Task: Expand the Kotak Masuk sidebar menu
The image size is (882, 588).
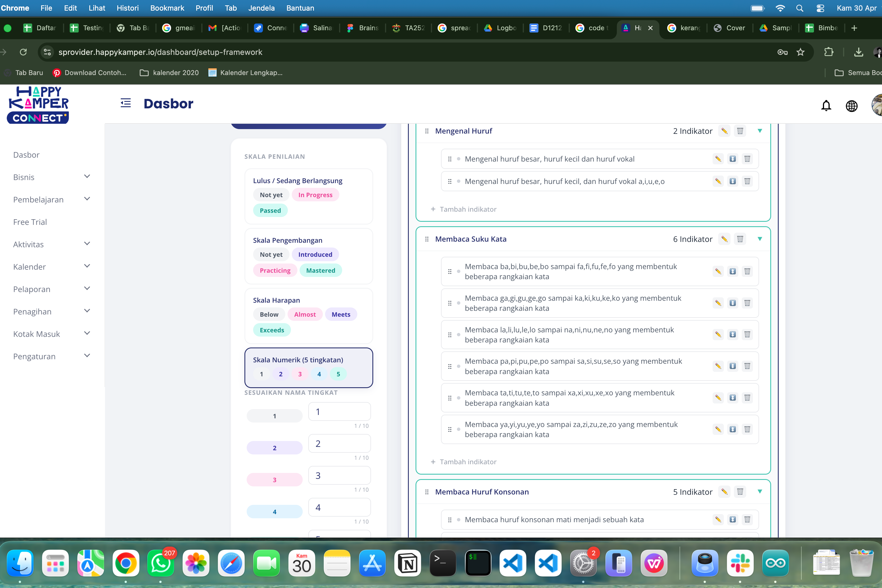Action: click(87, 333)
